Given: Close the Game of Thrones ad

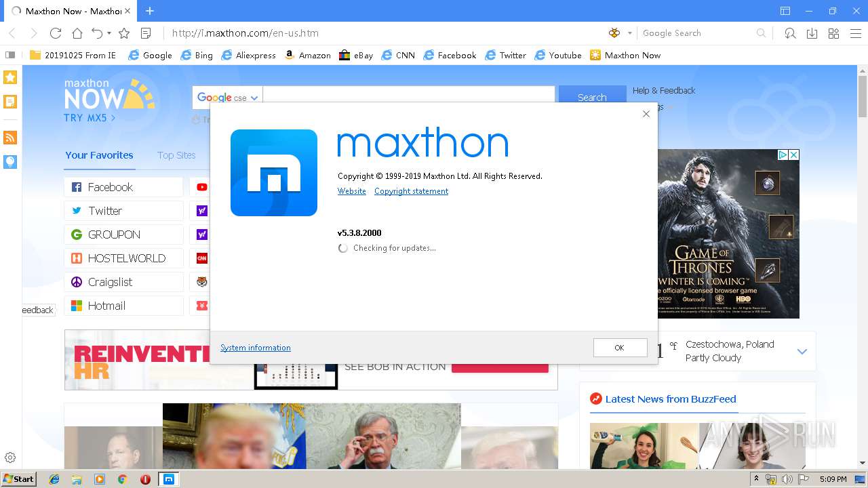Looking at the screenshot, I should coord(794,155).
